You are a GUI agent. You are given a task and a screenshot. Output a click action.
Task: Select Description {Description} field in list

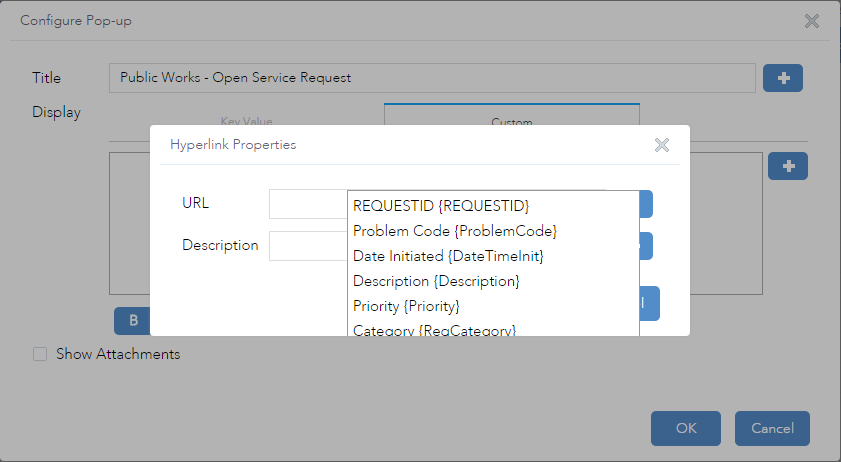tap(436, 281)
